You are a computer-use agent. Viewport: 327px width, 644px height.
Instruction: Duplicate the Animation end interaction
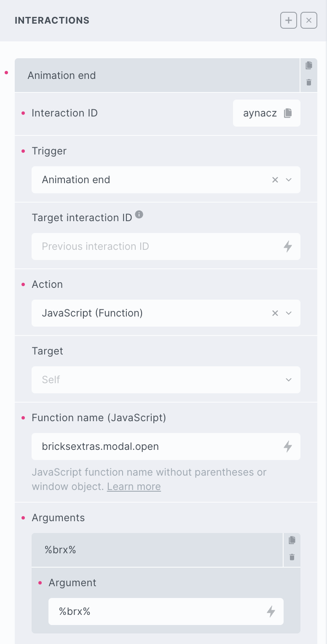click(x=309, y=65)
